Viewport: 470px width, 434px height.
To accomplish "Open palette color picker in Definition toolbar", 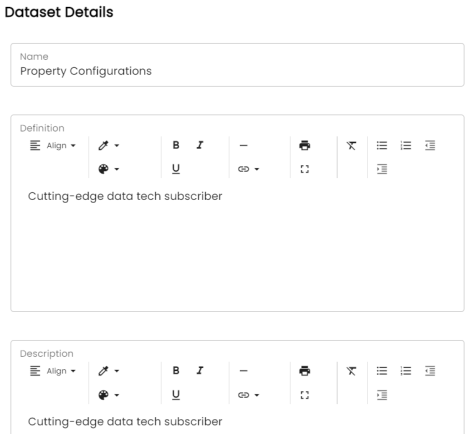I will (109, 169).
